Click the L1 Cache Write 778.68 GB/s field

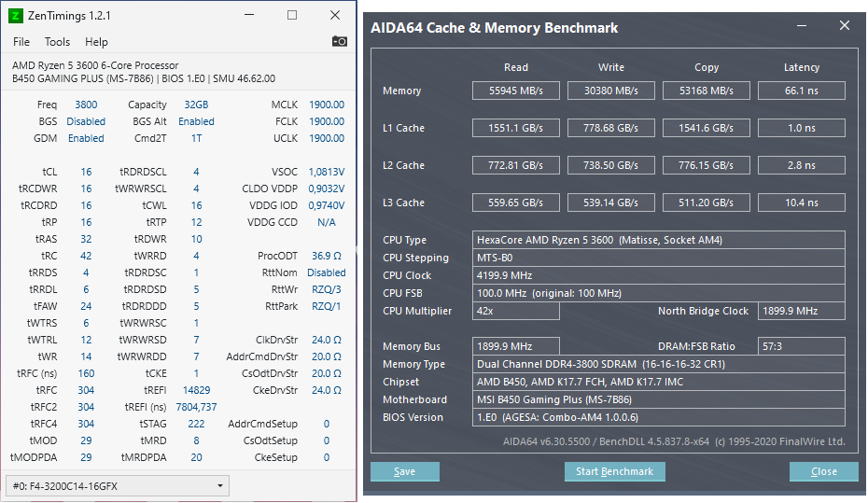611,128
